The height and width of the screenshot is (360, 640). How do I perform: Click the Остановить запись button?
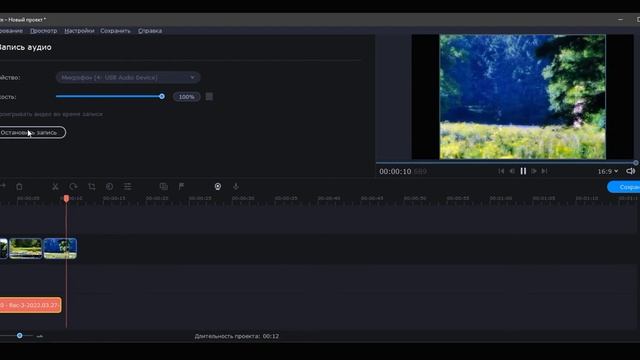(32, 132)
